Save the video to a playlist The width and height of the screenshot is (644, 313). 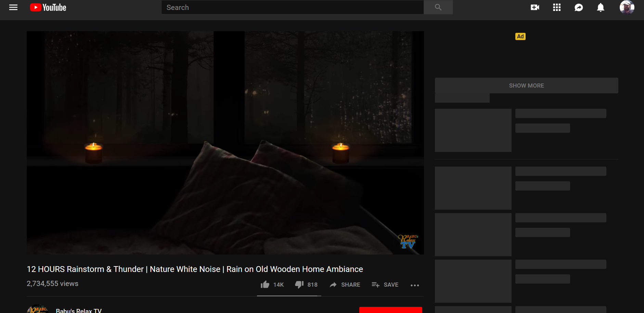click(385, 284)
